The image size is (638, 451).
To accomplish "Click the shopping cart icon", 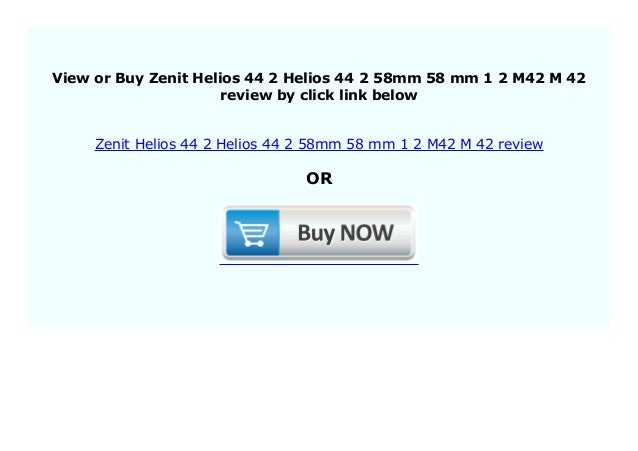I will (251, 234).
